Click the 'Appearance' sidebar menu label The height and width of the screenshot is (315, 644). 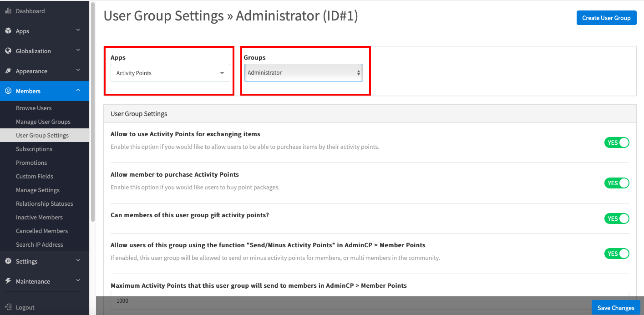(31, 71)
